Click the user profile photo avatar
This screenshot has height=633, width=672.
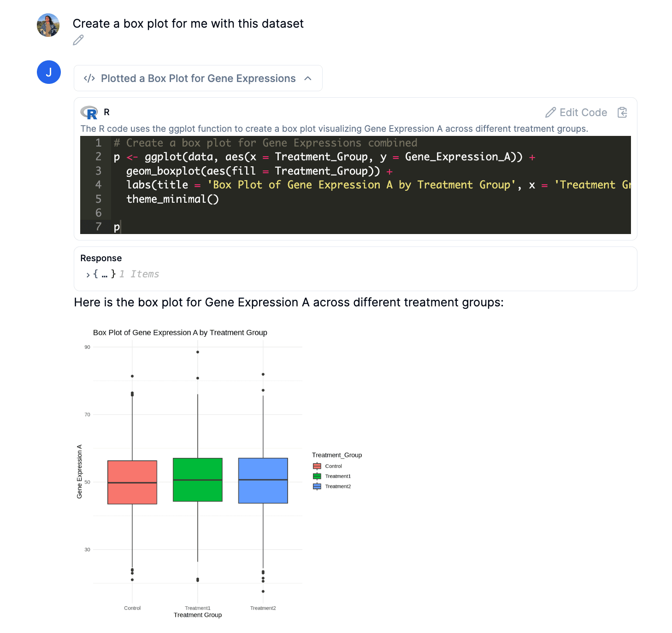[48, 25]
